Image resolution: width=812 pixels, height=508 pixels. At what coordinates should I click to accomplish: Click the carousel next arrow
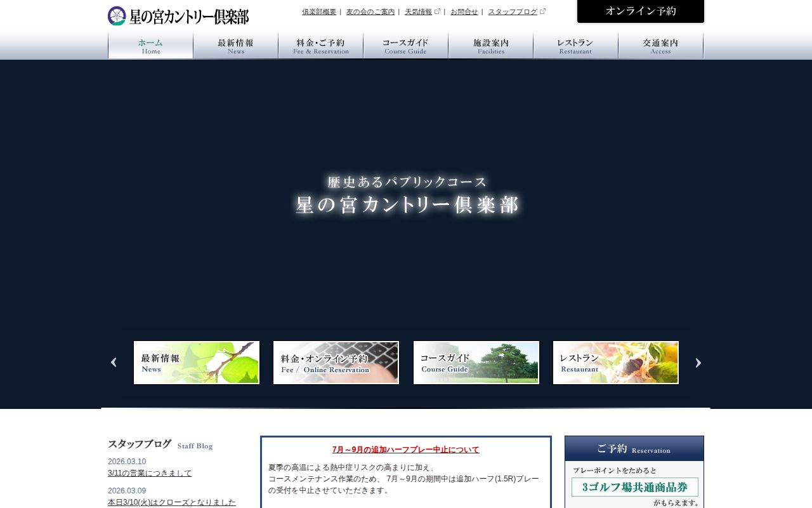point(698,363)
